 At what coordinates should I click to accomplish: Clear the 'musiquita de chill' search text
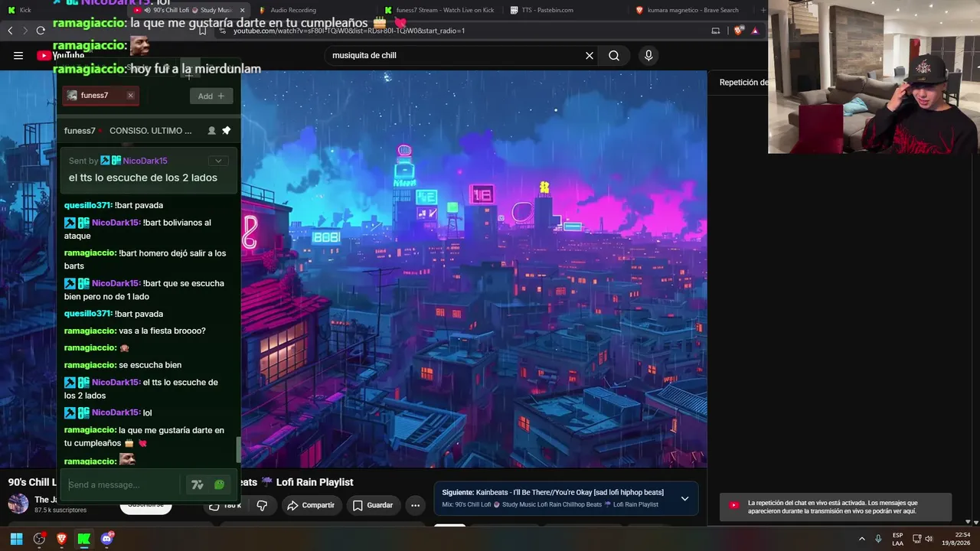tap(590, 55)
